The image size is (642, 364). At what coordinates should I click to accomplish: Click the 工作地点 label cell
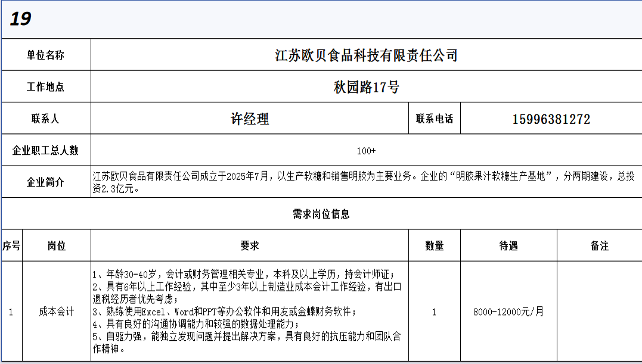pyautogui.click(x=45, y=87)
